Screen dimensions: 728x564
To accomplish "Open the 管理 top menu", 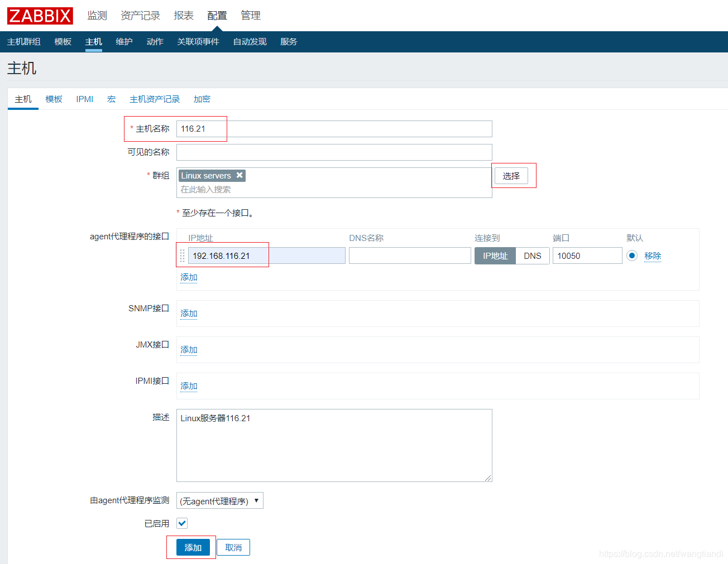I will click(251, 16).
